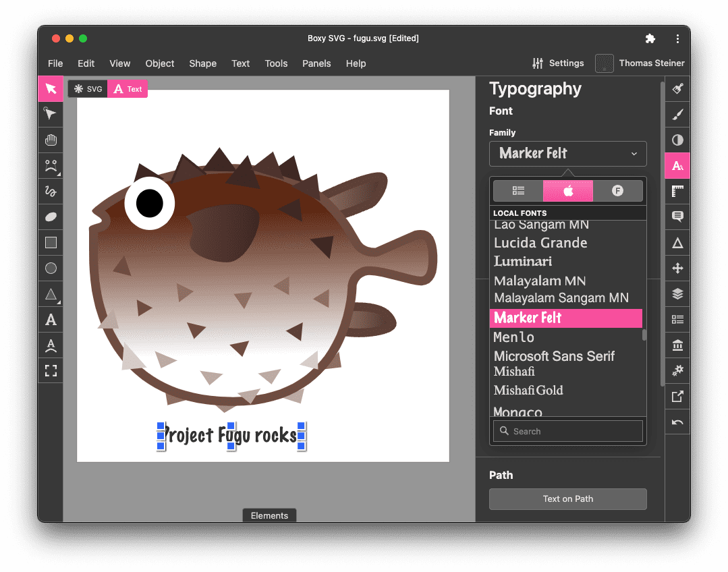Open the Panels menu
Image resolution: width=728 pixels, height=572 pixels.
coord(316,63)
